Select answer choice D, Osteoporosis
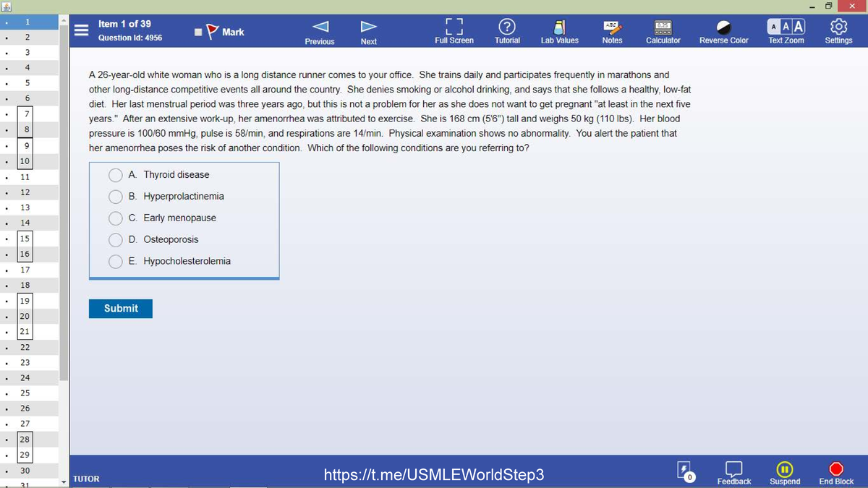Screen dimensions: 868x488 pos(115,239)
